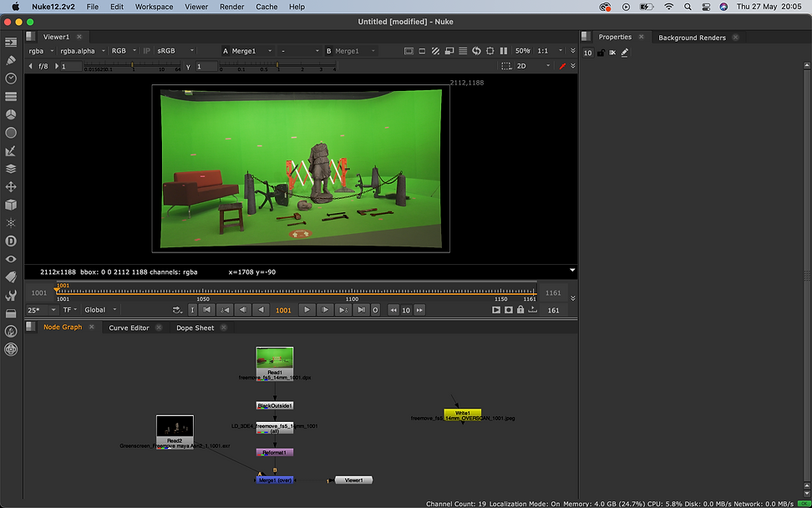This screenshot has height=508, width=812.
Task: Click the Clear properties panels icon
Action: click(x=612, y=53)
